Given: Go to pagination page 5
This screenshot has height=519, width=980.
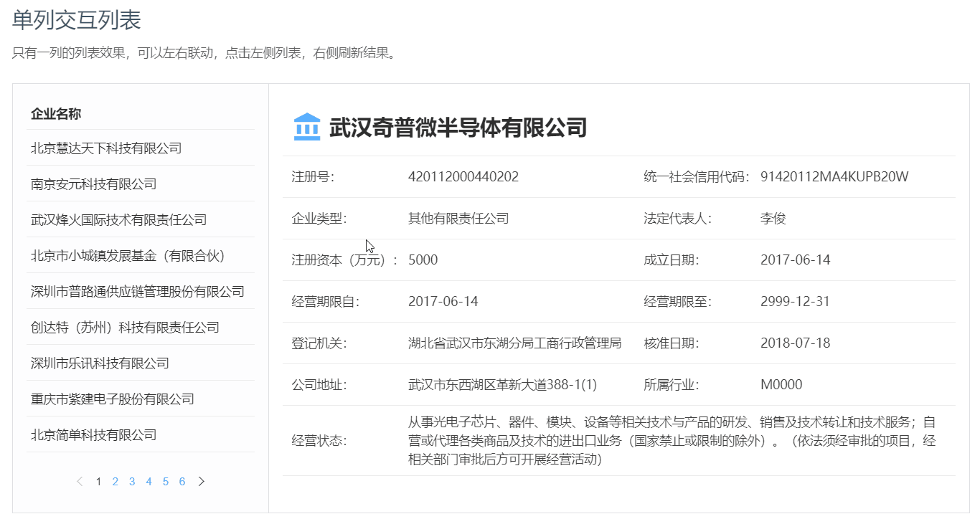Looking at the screenshot, I should pos(166,481).
